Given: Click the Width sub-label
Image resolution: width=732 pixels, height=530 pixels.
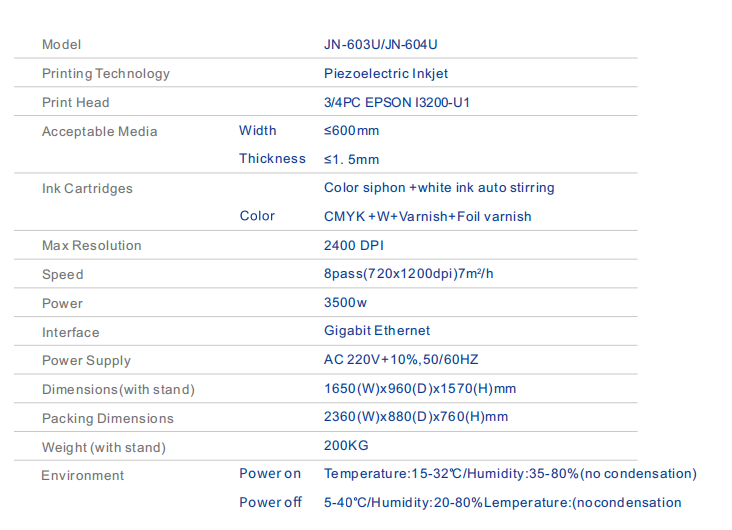Looking at the screenshot, I should pos(258,131).
